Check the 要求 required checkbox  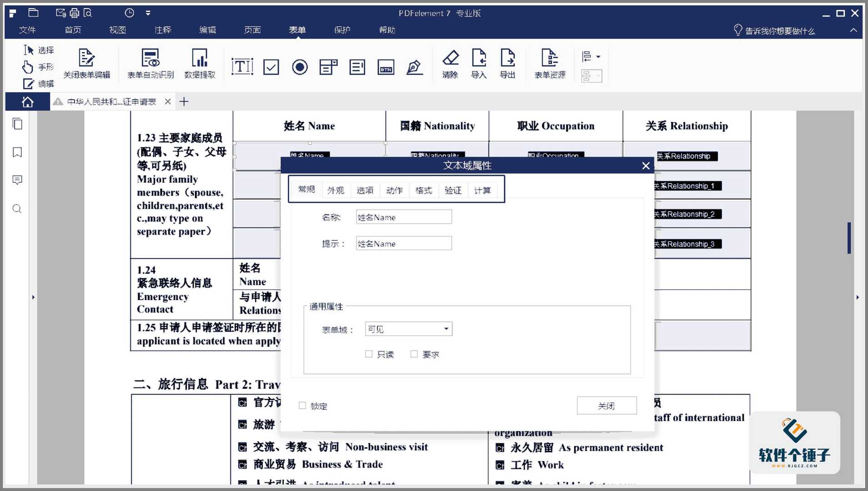pos(414,354)
